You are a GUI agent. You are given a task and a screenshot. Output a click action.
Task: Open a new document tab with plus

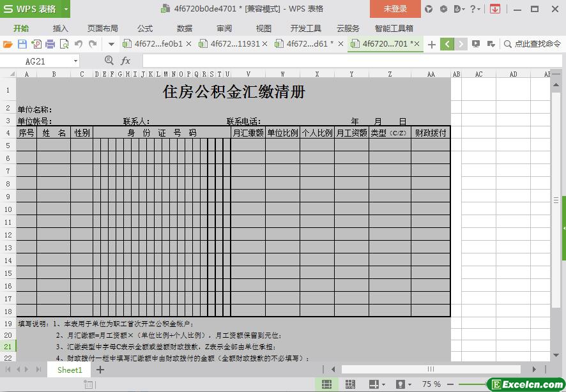pos(432,44)
